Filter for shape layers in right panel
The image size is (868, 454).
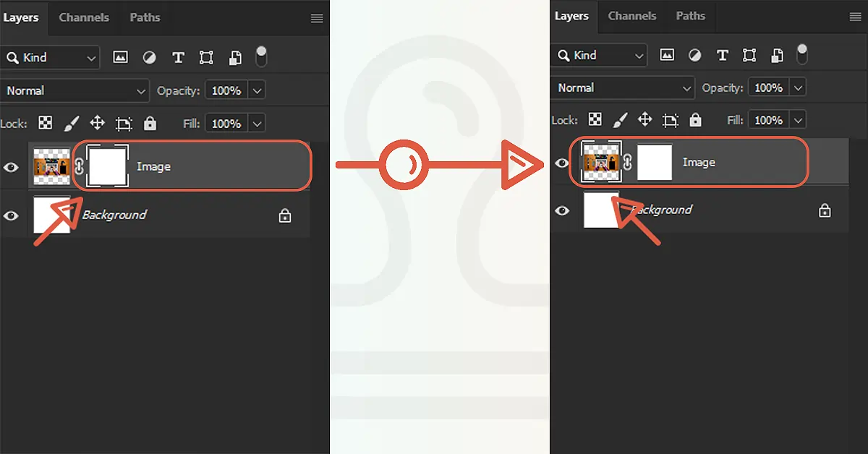[x=749, y=55]
